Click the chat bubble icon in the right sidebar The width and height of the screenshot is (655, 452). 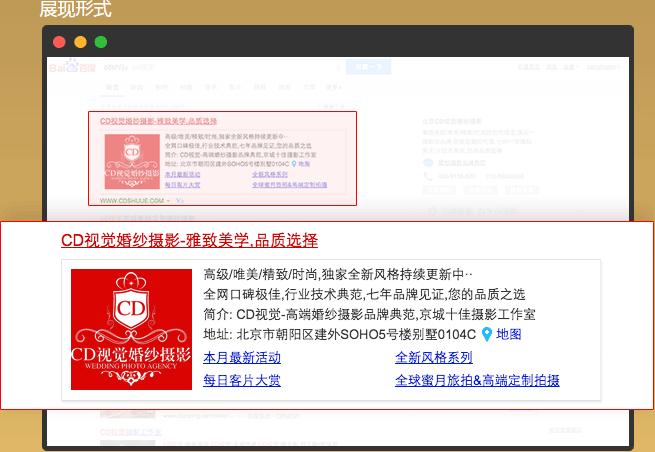[428, 163]
